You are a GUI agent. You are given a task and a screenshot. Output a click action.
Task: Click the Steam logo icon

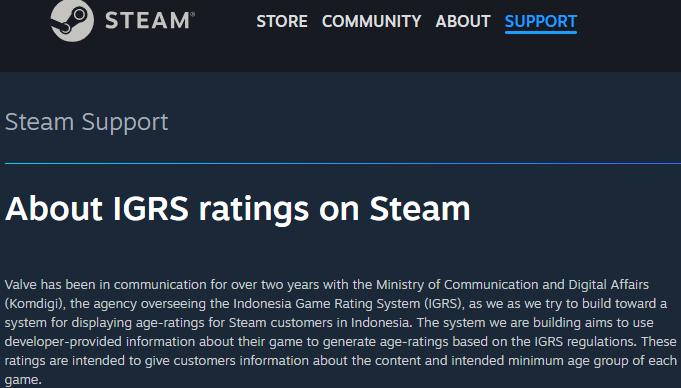[72, 20]
